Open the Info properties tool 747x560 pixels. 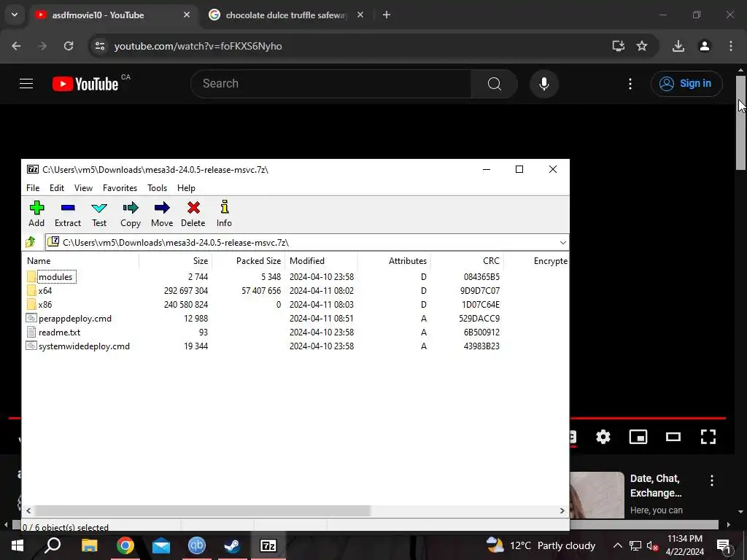pos(224,214)
